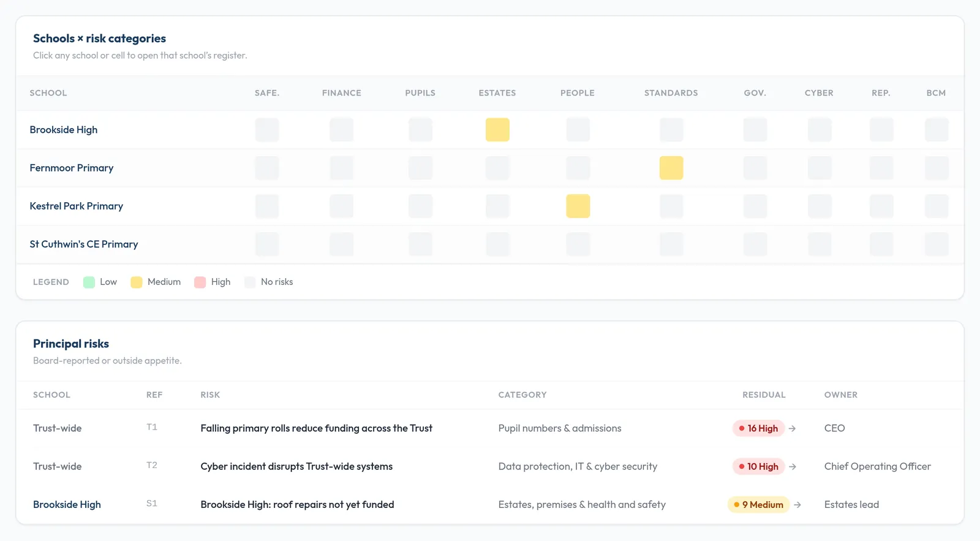Click Fernmoor Primary Cyber empty cell
Screen dimensions: 980x541
point(820,168)
